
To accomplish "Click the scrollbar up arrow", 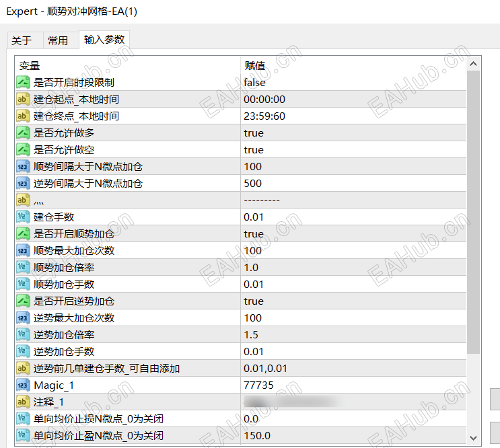I will point(474,64).
